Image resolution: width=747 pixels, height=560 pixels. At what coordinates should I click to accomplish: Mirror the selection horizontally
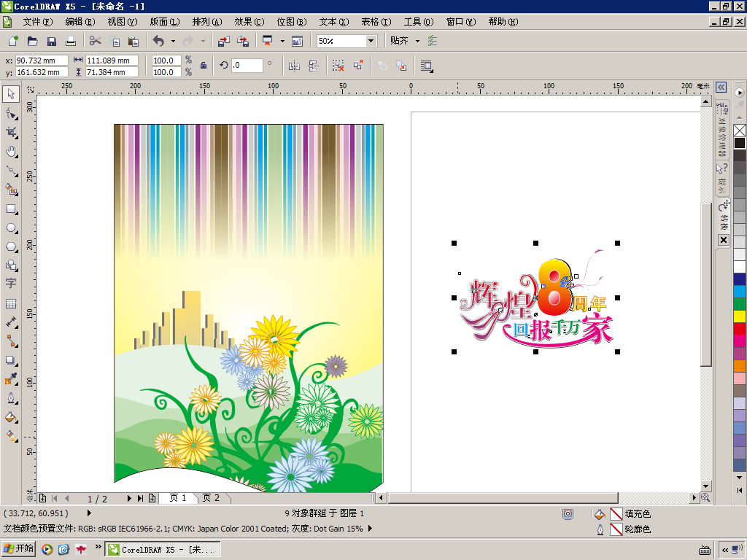pyautogui.click(x=294, y=66)
